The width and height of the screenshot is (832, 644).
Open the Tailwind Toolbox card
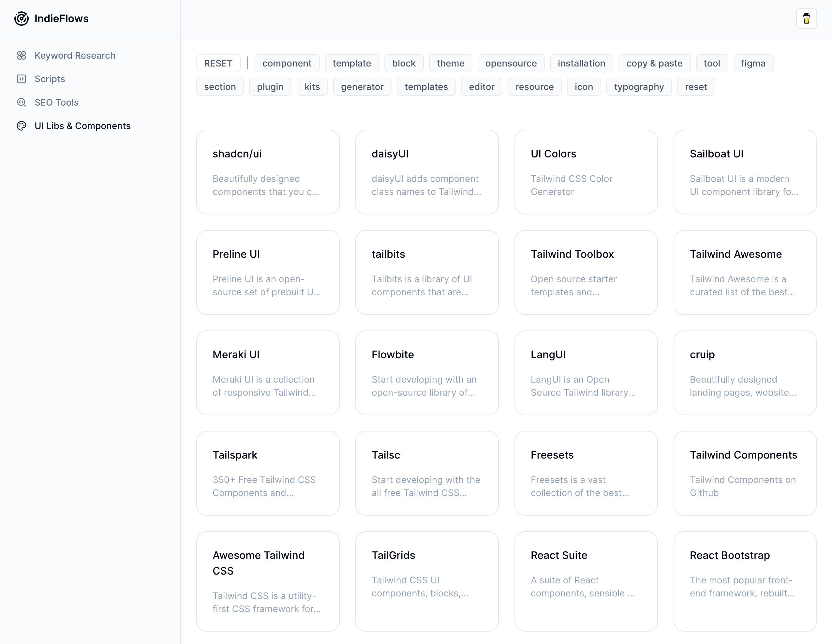pos(586,272)
